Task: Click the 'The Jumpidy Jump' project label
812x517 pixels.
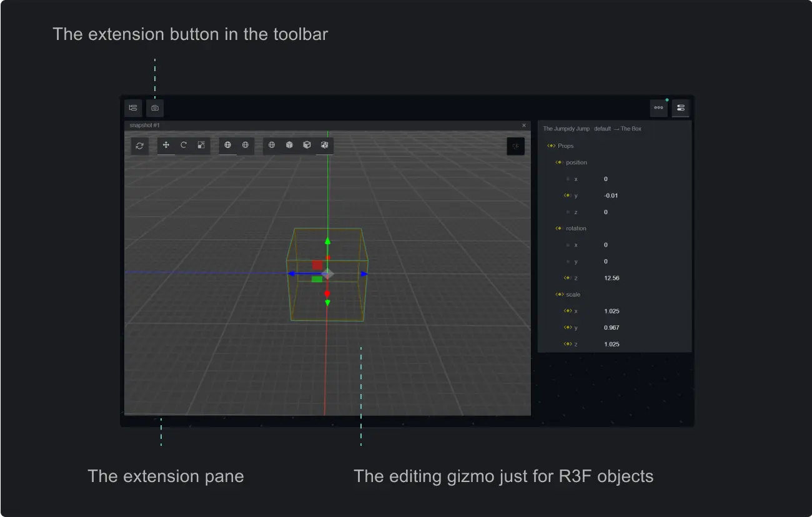Action: (566, 129)
